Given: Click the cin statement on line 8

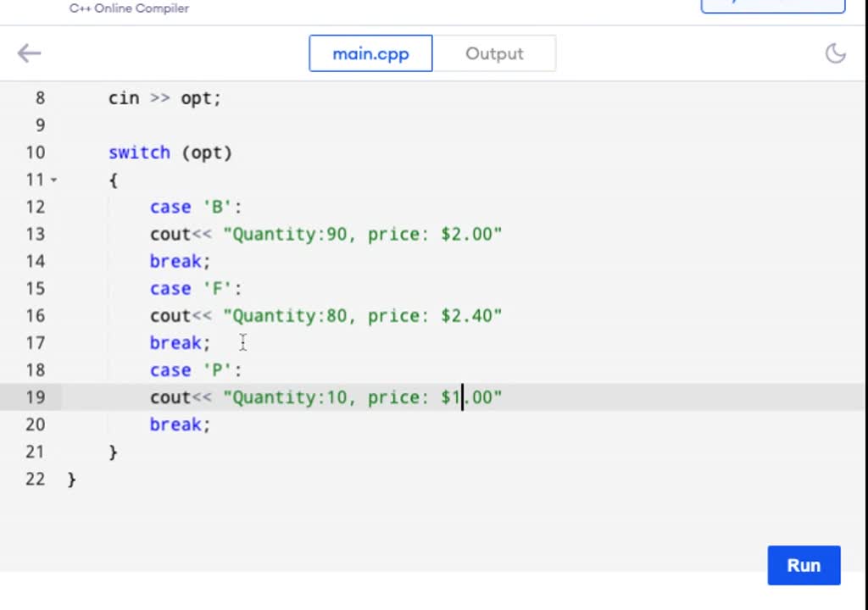Looking at the screenshot, I should click(164, 98).
